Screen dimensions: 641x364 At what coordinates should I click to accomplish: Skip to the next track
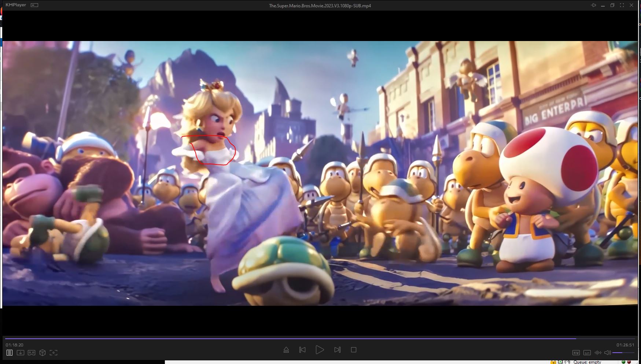click(x=338, y=350)
